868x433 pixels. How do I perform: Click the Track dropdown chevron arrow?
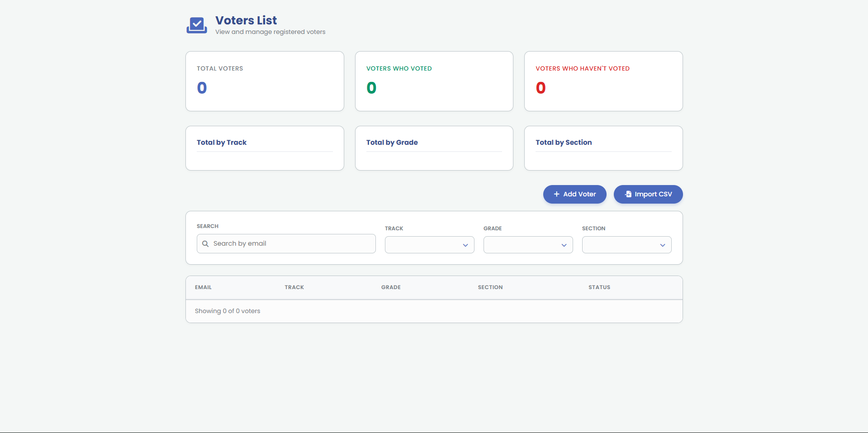[x=465, y=245]
